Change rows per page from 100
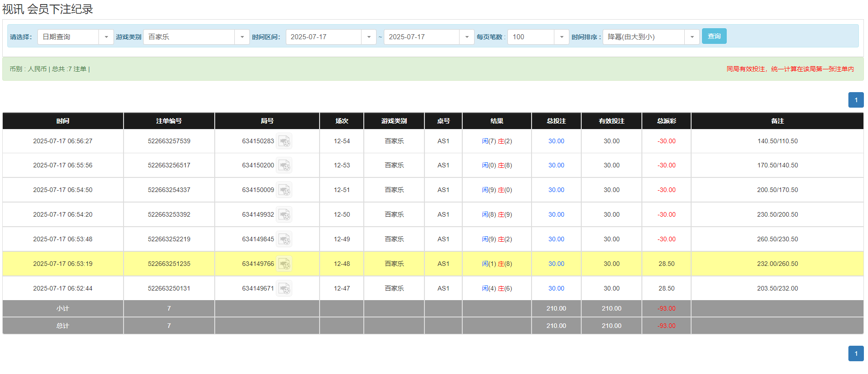Image resolution: width=868 pixels, height=374 pixels. pos(561,37)
